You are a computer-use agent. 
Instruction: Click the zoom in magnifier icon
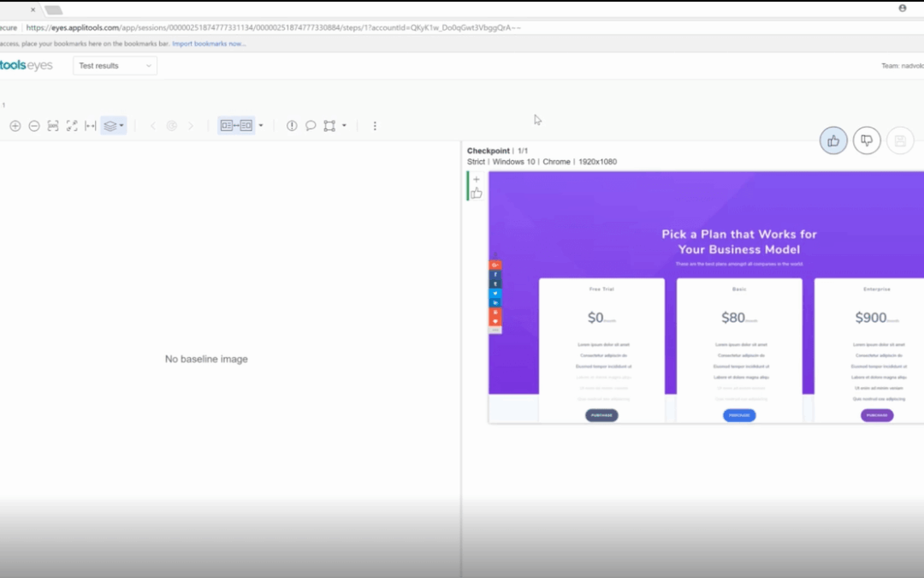[x=15, y=126]
